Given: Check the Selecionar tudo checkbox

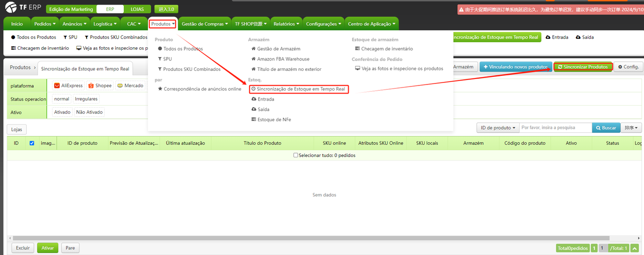Looking at the screenshot, I should tap(296, 155).
